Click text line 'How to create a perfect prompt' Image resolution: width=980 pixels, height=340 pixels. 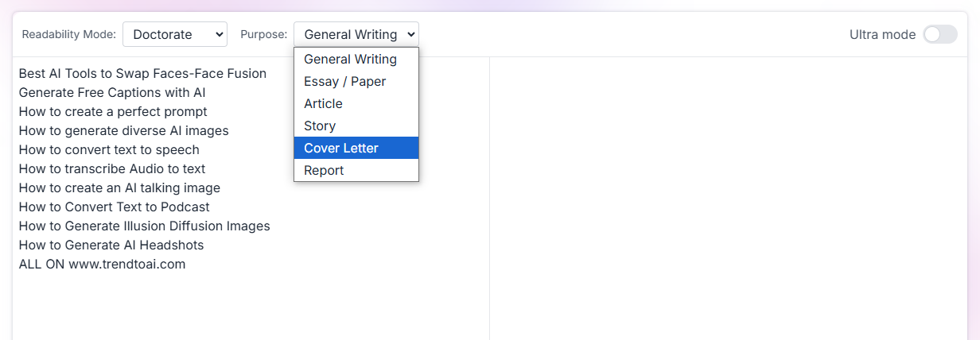(113, 111)
